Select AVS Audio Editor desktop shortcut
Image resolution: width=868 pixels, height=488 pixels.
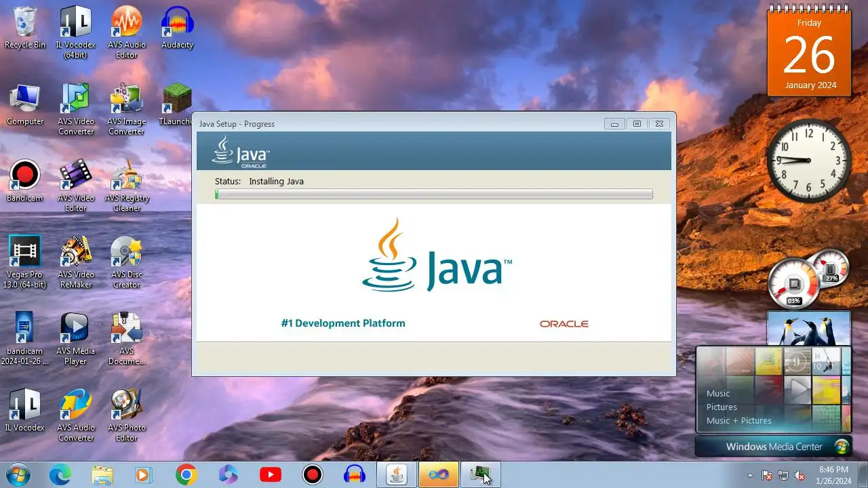[x=126, y=33]
